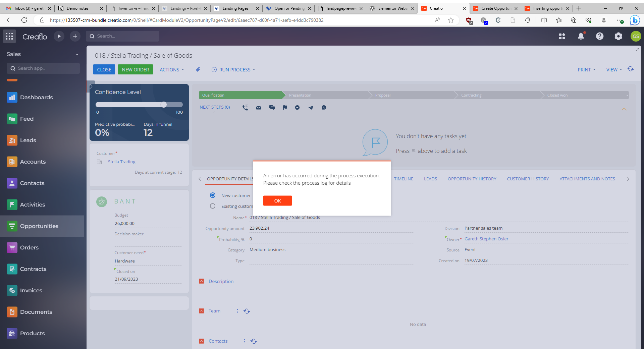Click the run process play icon in header
The height and width of the screenshot is (349, 644).
(x=59, y=36)
